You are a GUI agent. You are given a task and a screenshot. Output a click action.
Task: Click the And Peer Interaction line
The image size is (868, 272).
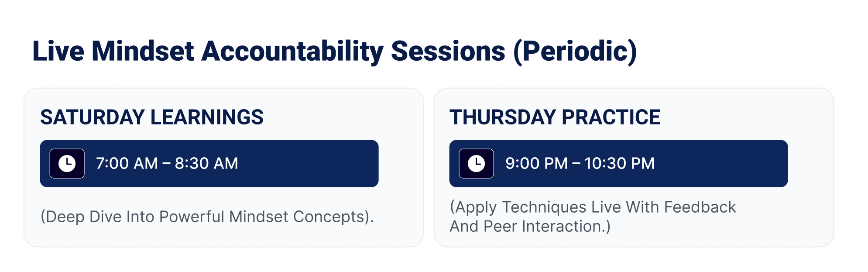tap(530, 227)
